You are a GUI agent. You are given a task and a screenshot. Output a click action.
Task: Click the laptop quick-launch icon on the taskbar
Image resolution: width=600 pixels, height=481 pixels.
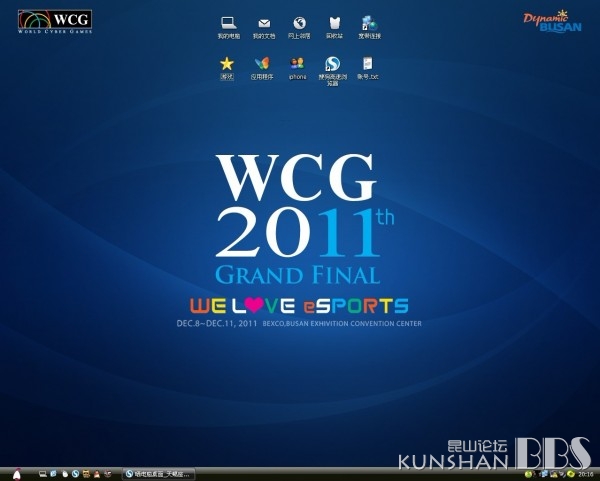pos(43,474)
